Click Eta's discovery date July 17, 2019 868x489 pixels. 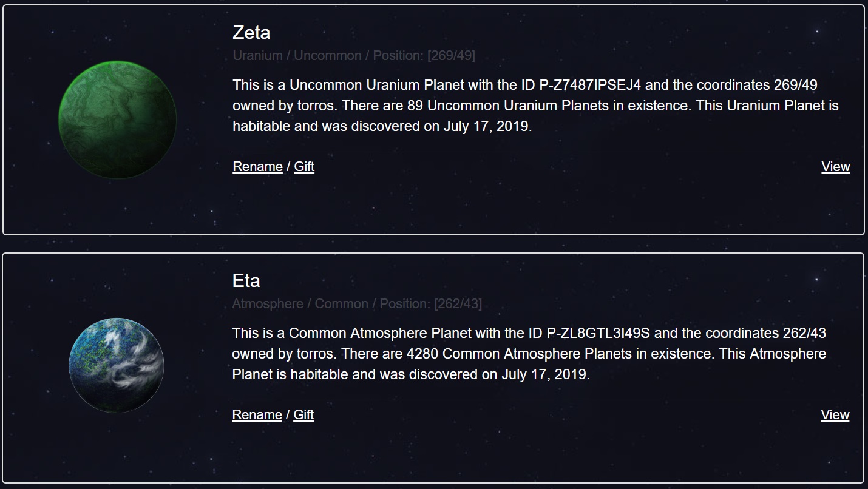click(x=544, y=374)
